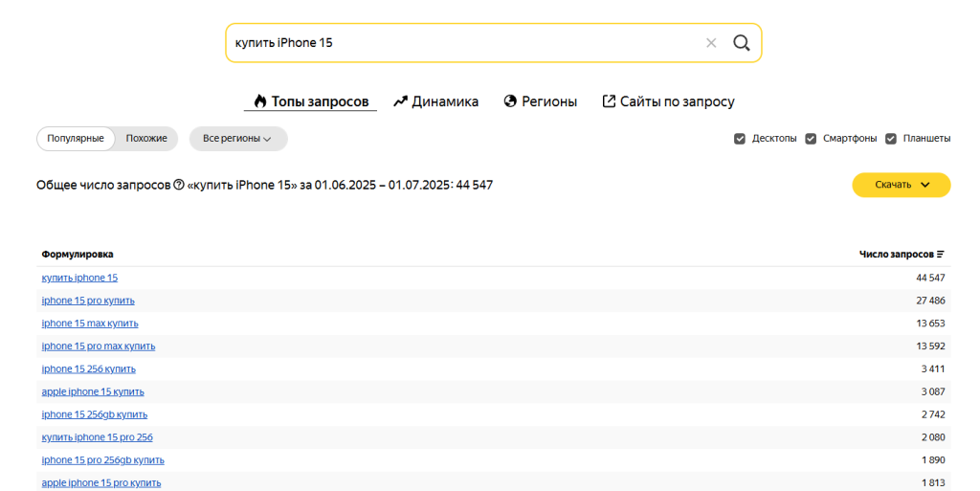Click the external link icon near Сайты по запросу

(x=609, y=101)
